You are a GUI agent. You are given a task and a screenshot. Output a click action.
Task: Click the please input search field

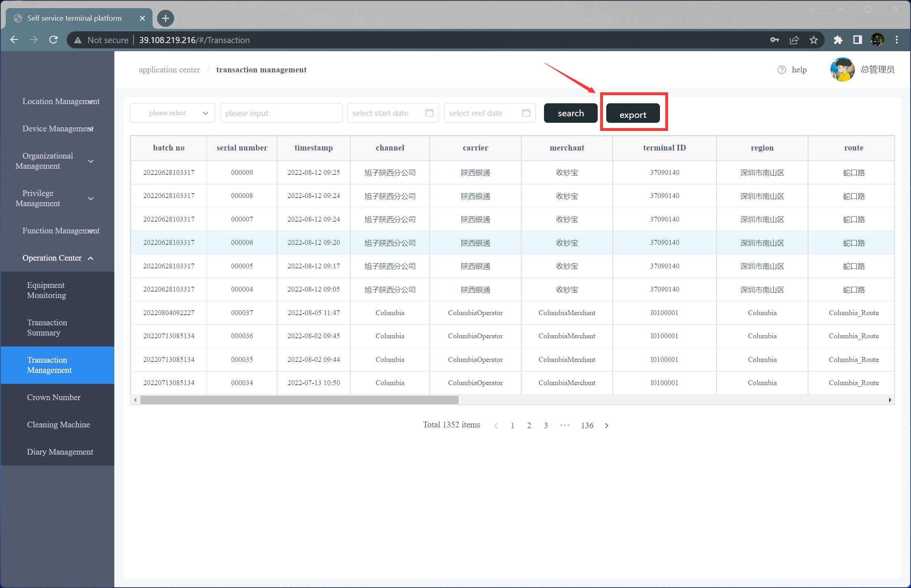280,113
